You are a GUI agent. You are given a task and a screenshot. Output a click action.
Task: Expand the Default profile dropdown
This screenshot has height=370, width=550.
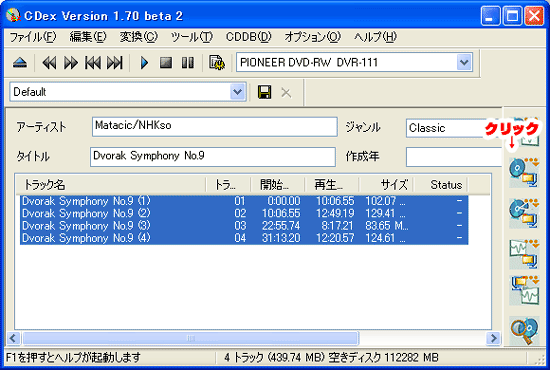237,92
